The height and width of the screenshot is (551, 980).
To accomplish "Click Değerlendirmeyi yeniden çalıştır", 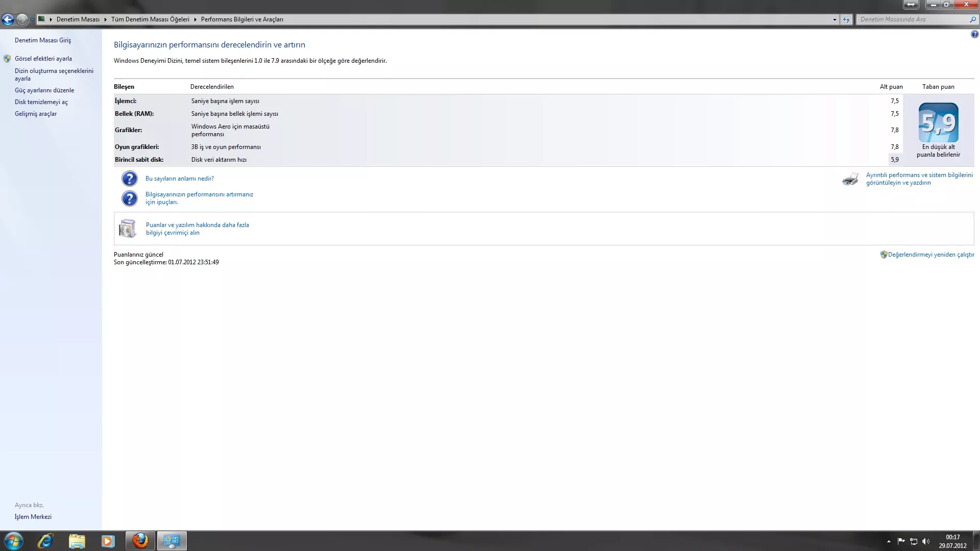I will 931,255.
